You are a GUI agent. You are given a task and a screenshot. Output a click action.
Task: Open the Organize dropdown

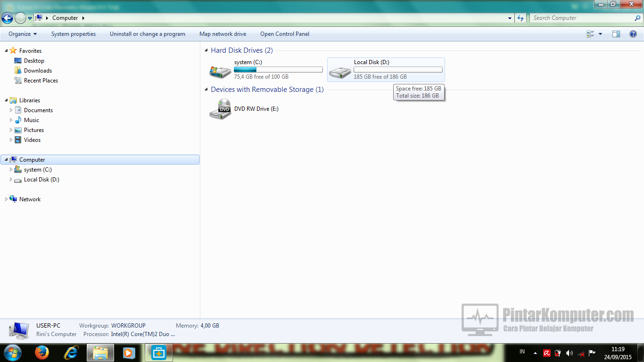click(x=22, y=33)
